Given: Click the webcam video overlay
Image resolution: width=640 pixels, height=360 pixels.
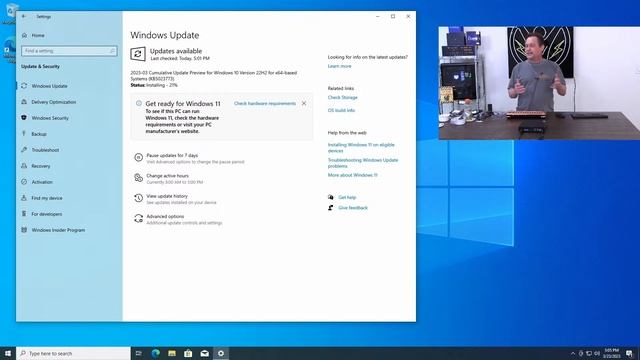Looking at the screenshot, I should [539, 83].
